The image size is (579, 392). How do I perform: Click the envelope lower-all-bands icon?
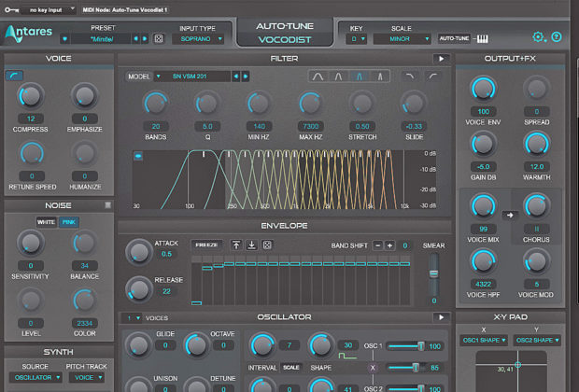click(x=252, y=245)
